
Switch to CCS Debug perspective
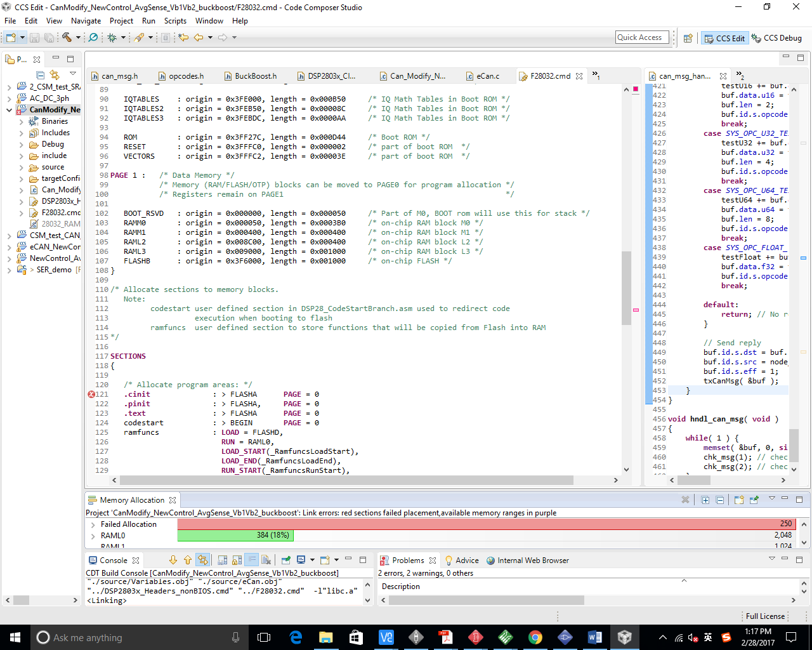point(776,38)
